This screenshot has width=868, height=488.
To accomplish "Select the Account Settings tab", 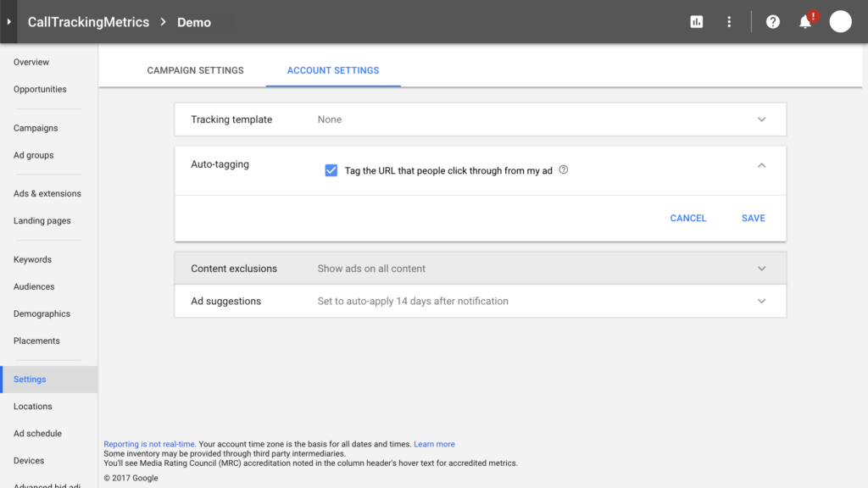I will point(333,70).
